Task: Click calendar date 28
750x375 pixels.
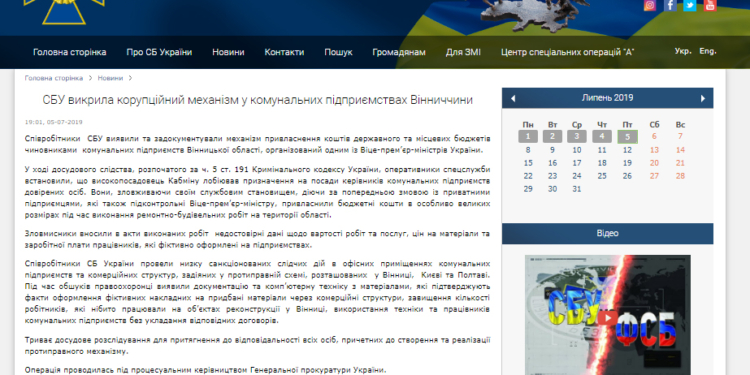Action: (680, 176)
